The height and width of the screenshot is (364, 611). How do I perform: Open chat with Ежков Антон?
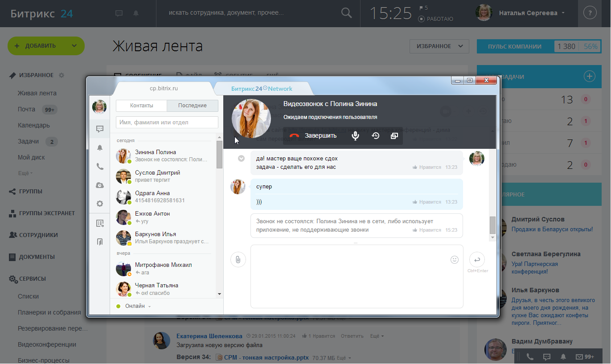(163, 217)
